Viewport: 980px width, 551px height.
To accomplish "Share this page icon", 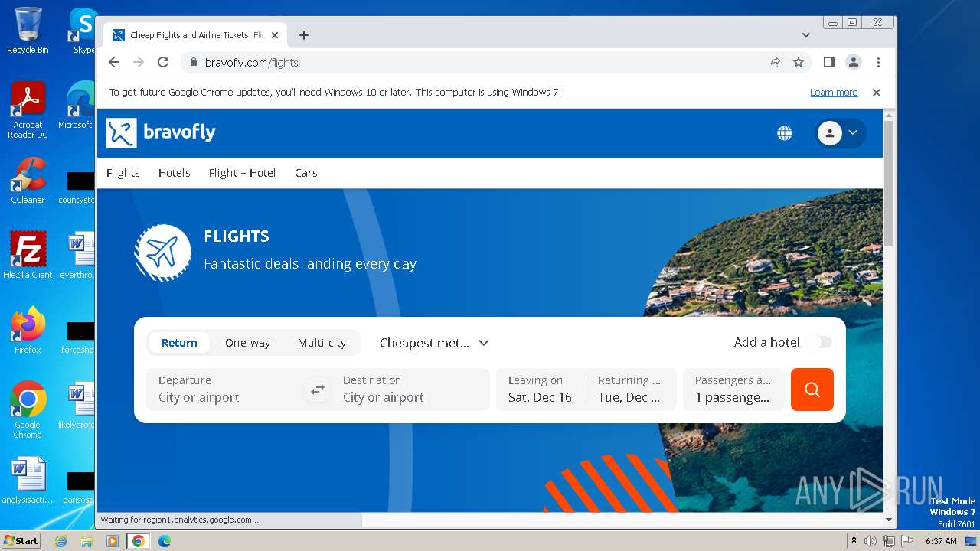I will point(774,63).
